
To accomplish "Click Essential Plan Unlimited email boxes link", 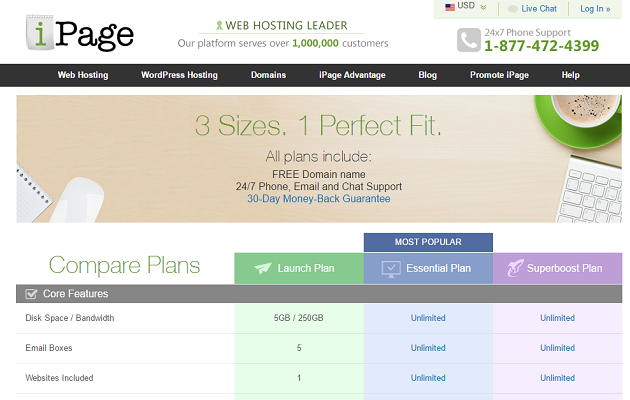I will click(428, 348).
